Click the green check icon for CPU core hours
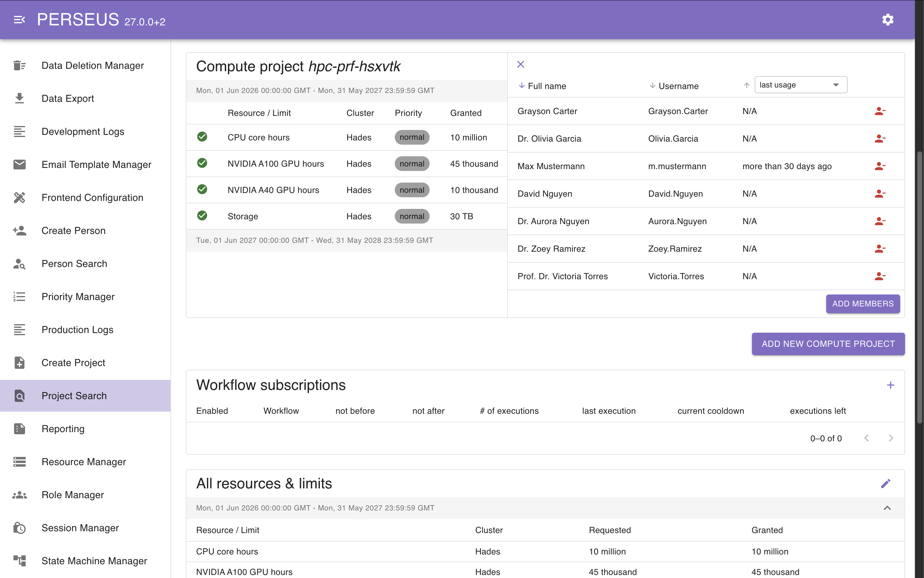Image resolution: width=924 pixels, height=578 pixels. coord(202,137)
